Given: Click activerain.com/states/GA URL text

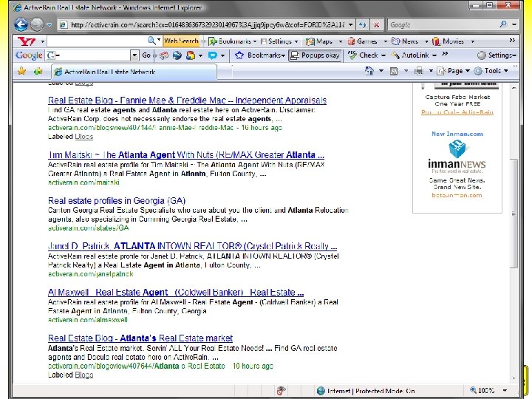Looking at the screenshot, I should pyautogui.click(x=88, y=228).
